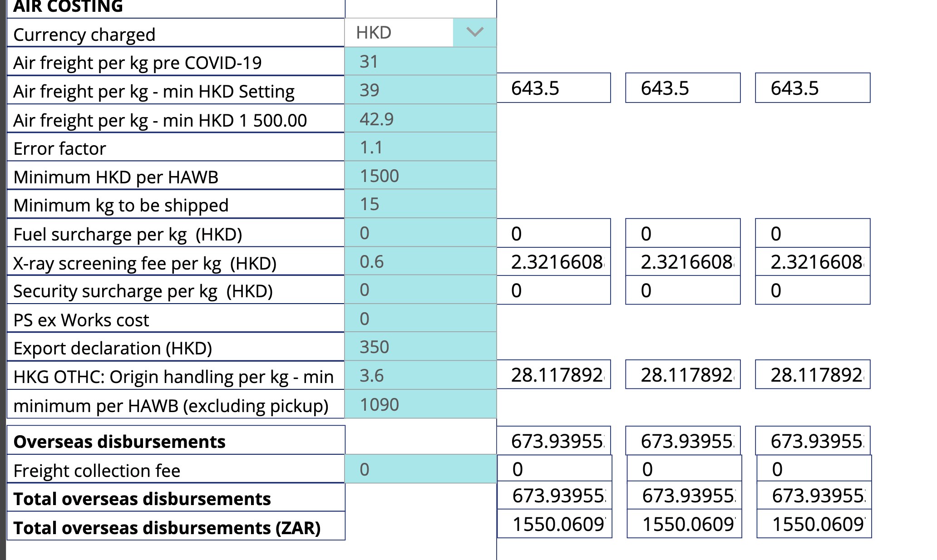The height and width of the screenshot is (560, 937).
Task: Edit the Fuel surcharge per kg input
Action: click(420, 233)
